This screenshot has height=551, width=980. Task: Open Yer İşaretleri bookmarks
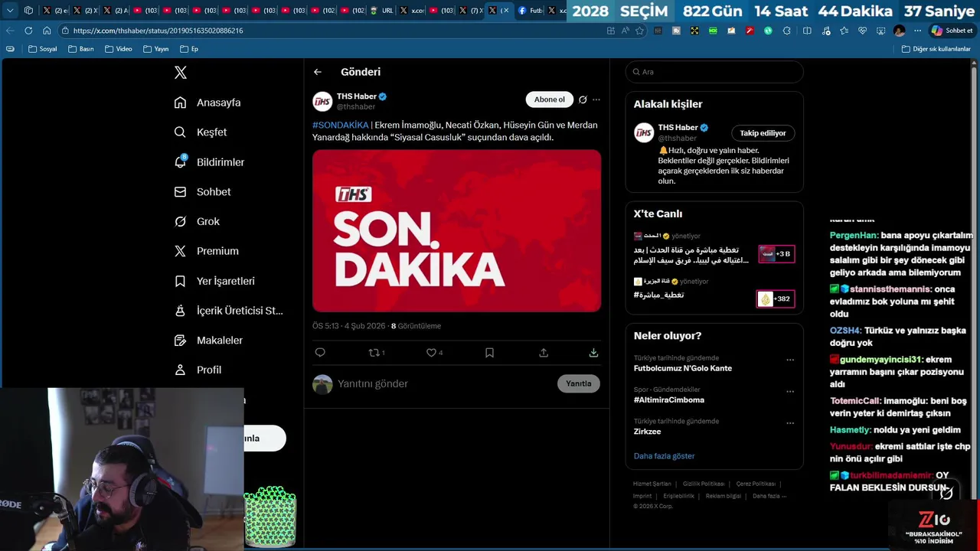point(214,281)
